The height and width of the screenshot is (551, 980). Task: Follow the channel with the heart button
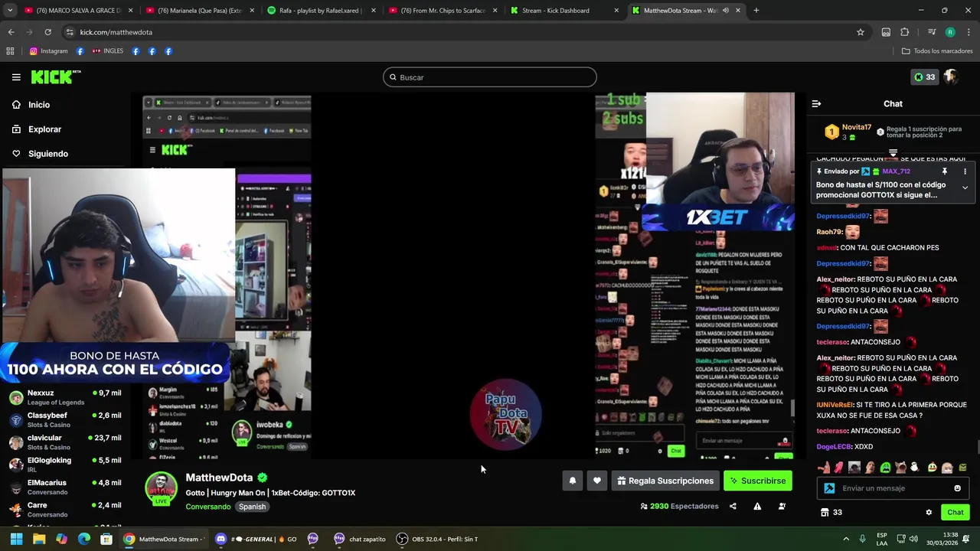coord(596,481)
